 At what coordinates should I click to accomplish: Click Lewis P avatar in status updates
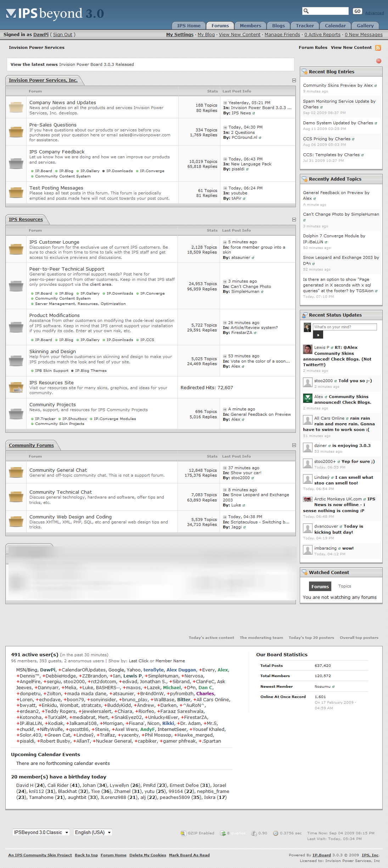click(x=308, y=349)
